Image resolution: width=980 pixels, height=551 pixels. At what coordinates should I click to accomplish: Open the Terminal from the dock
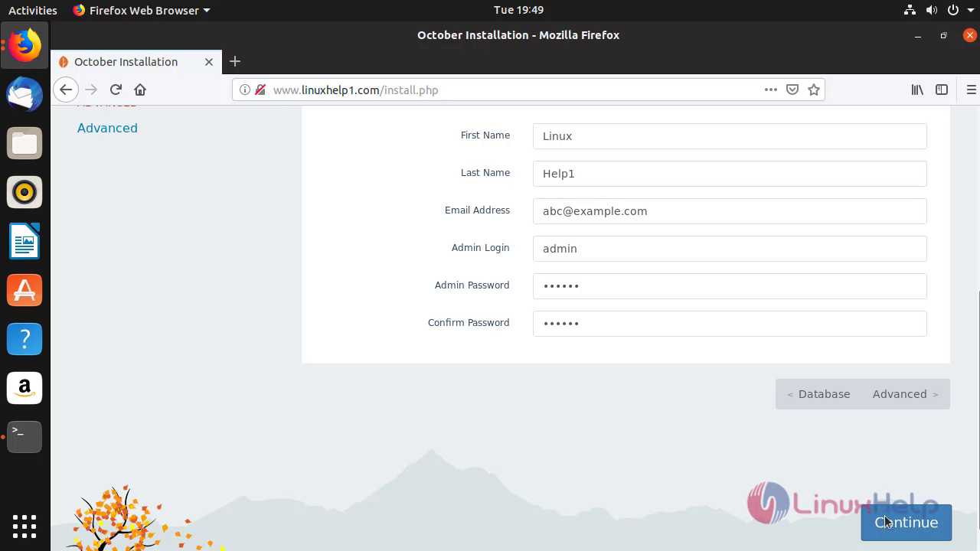pos(24,436)
